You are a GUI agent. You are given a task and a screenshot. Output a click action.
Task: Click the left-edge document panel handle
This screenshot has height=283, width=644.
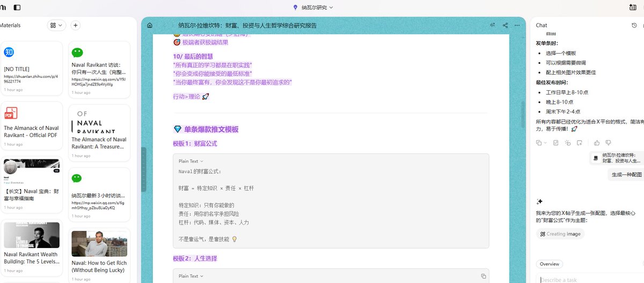pos(143,170)
